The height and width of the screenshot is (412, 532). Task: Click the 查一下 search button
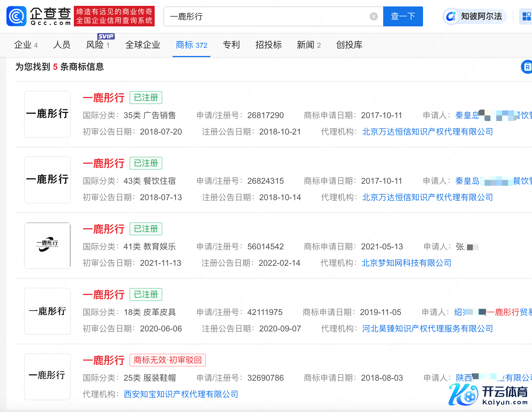pyautogui.click(x=403, y=16)
